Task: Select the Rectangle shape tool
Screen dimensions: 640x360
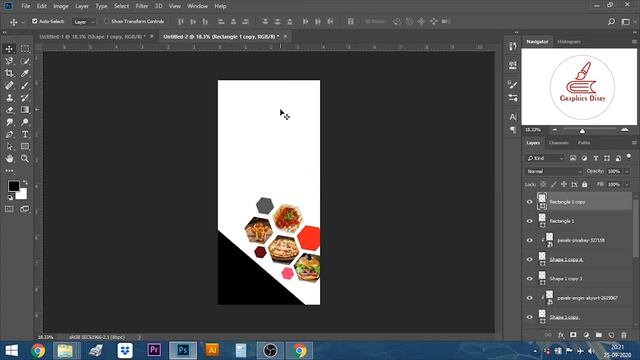Action: pyautogui.click(x=25, y=147)
